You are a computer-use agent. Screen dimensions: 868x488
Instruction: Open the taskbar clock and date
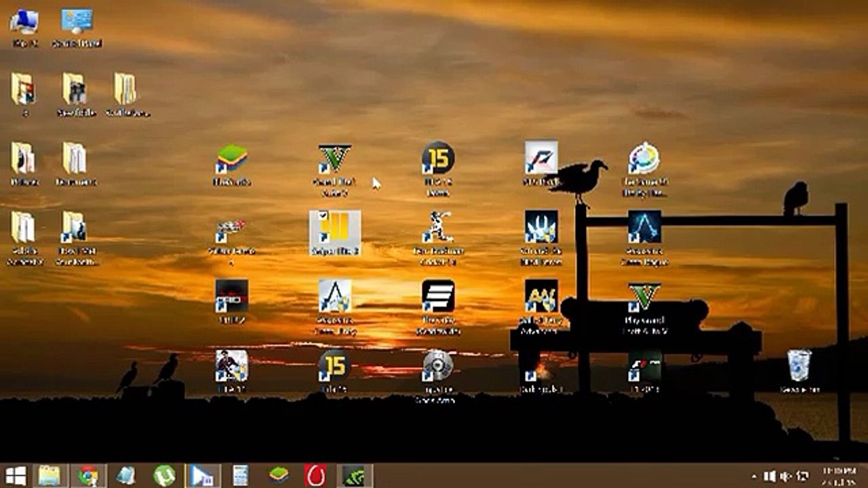(839, 476)
